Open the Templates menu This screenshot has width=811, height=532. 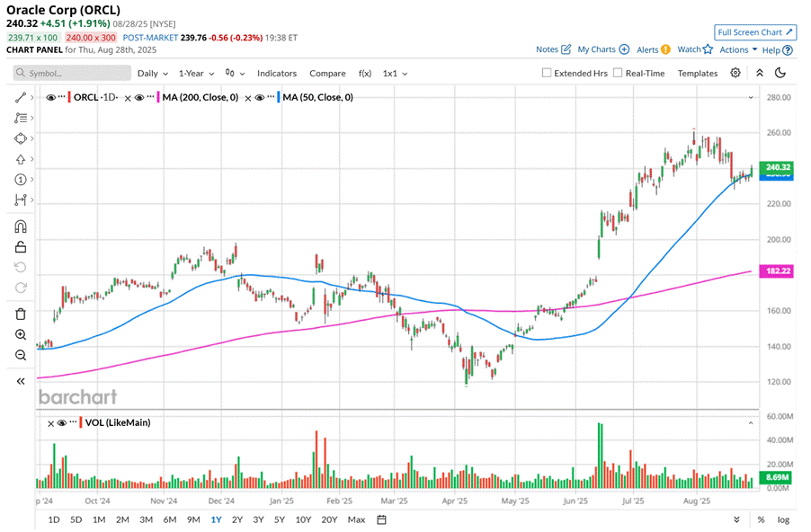(x=698, y=74)
